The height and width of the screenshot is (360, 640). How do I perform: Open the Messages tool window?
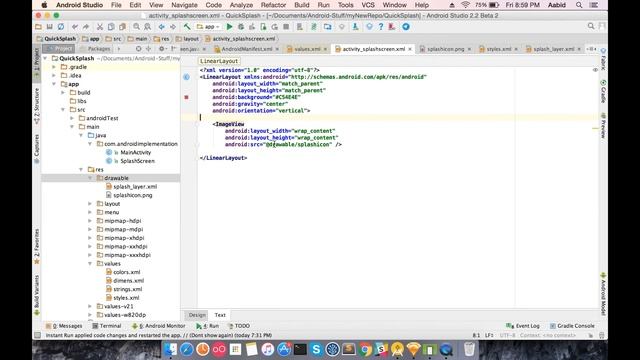pos(64,326)
